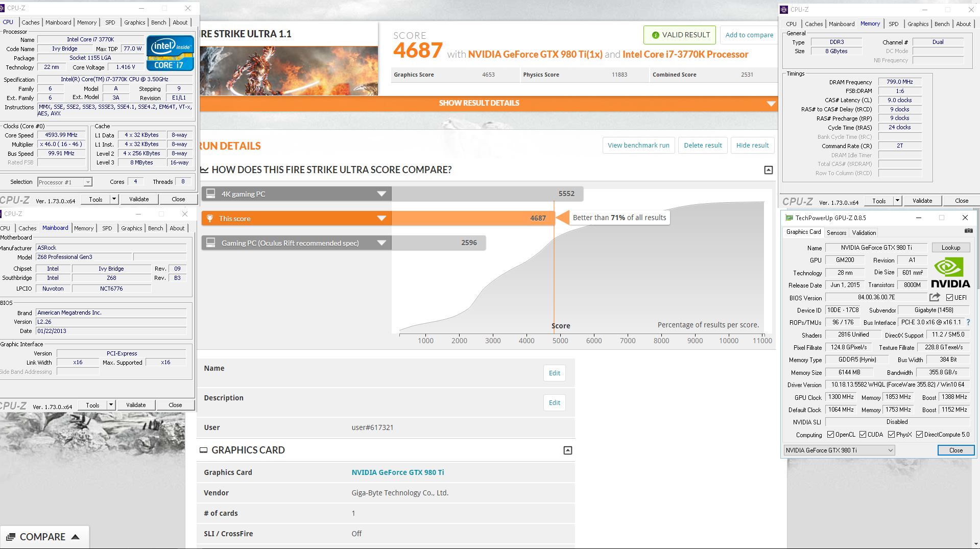The height and width of the screenshot is (549, 980).
Task: Click the monitor icon on Oculus Rift Gaming PC bar
Action: coord(210,243)
